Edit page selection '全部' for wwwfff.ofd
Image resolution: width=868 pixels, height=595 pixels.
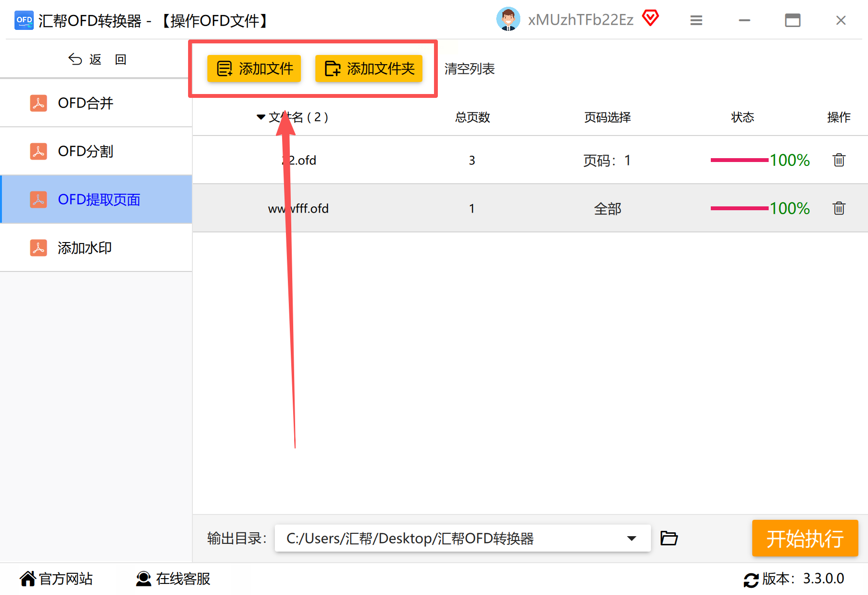pyautogui.click(x=608, y=208)
